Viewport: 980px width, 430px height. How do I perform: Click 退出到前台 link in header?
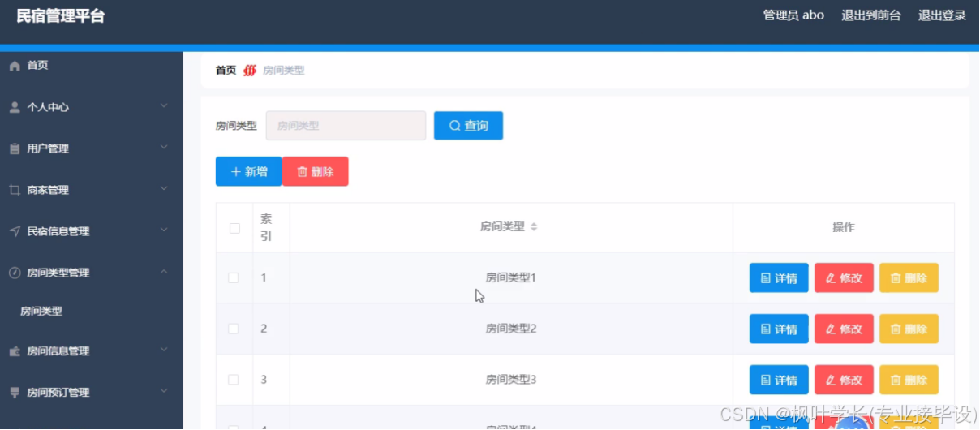[871, 15]
